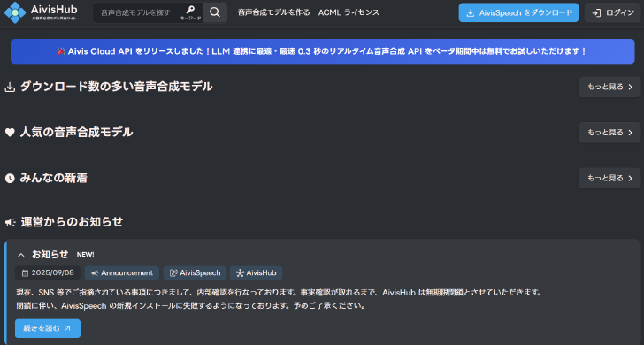The width and height of the screenshot is (644, 345).
Task: Click the NEW! badge on announcement
Action: tap(86, 255)
